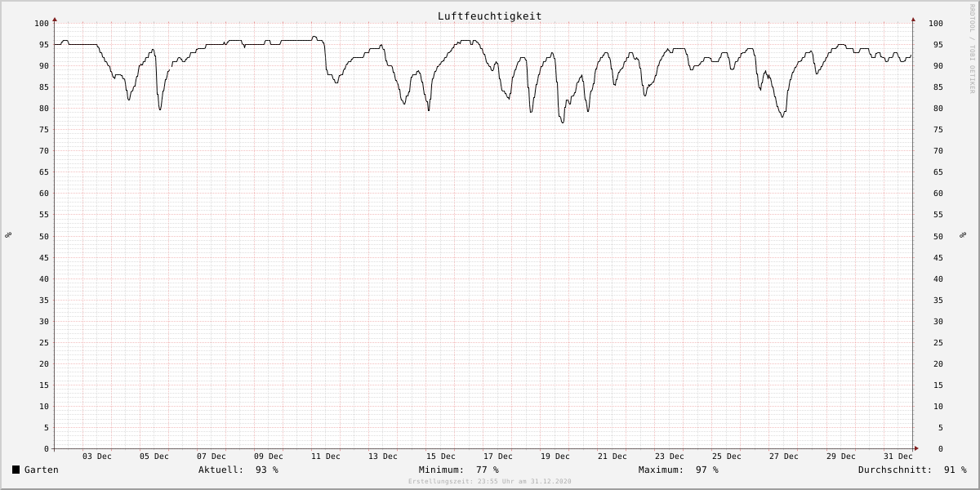980x490 pixels.
Task: Click the "Erstellungszeit: 23:55 Uhr am 31.12.2020" footer
Action: (490, 482)
